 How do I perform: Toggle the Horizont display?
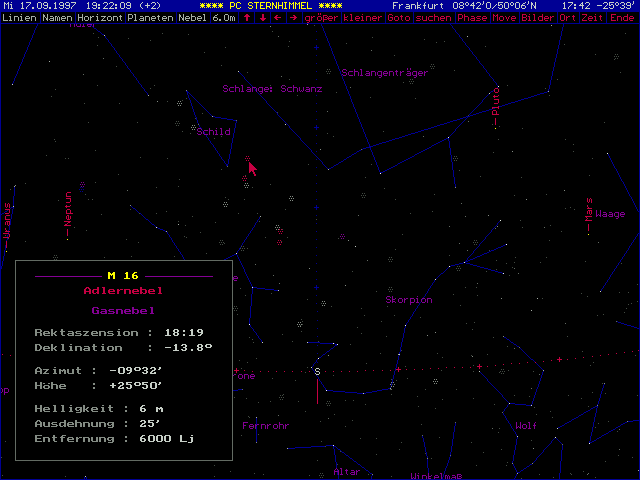[x=104, y=18]
